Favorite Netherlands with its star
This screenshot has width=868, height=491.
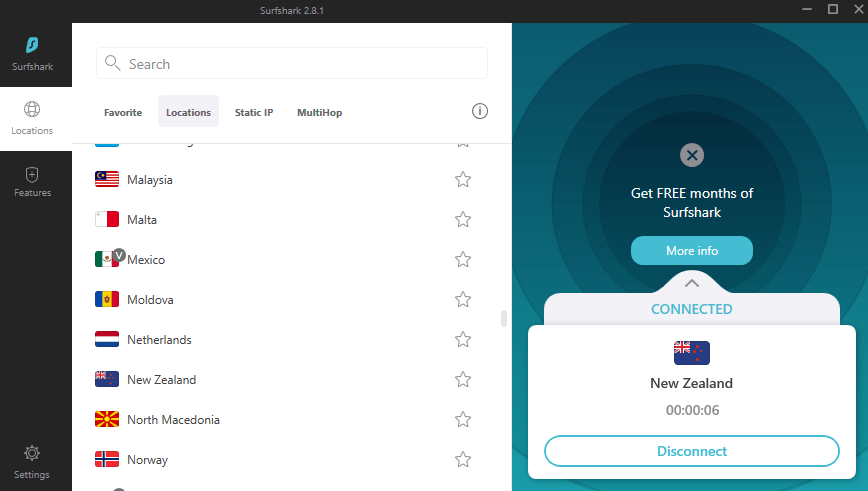pos(463,339)
